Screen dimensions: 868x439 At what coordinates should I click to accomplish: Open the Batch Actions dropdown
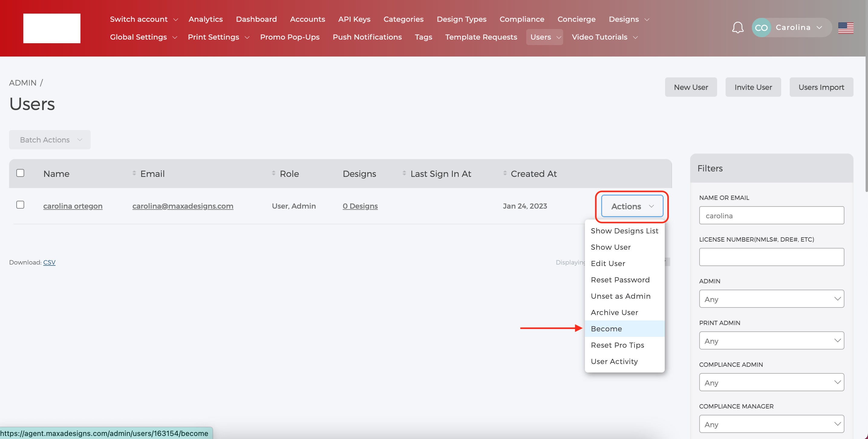pos(50,139)
